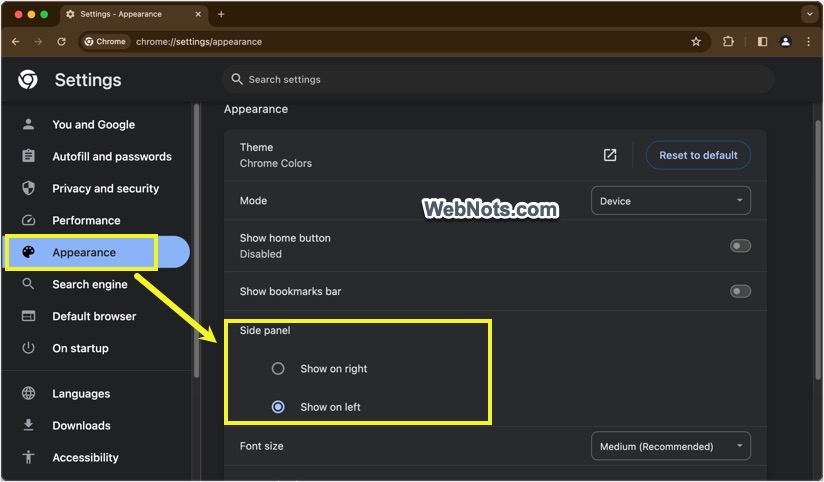Reload the page with refresh icon

pyautogui.click(x=61, y=42)
